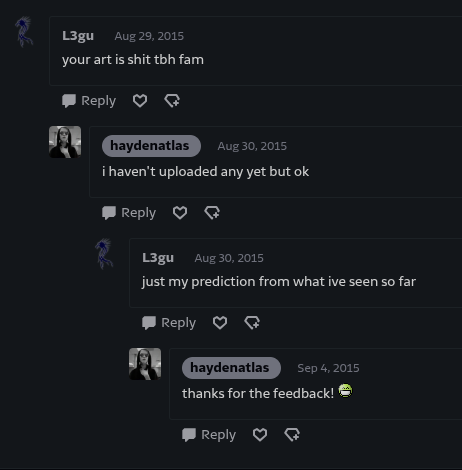Reply to 'i haven't uploaded any yet' comment
Screen dimensions: 462x470
tap(129, 213)
